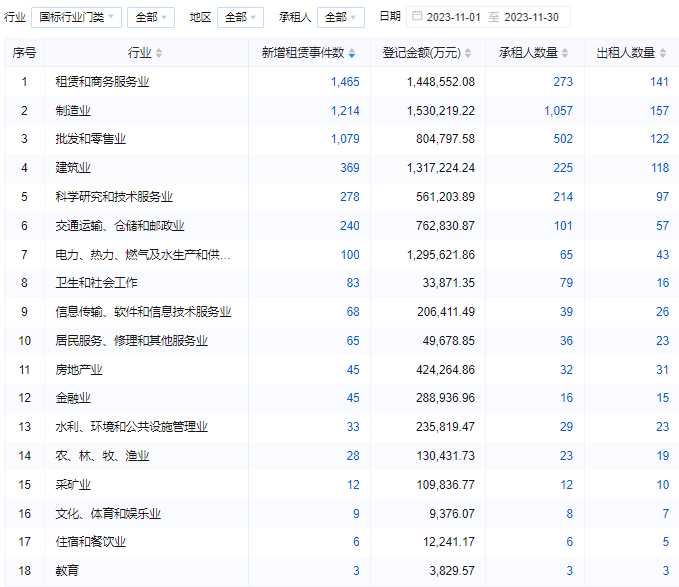The image size is (679, 587).
Task: Open lessee count 502 link
Action: coord(563,139)
